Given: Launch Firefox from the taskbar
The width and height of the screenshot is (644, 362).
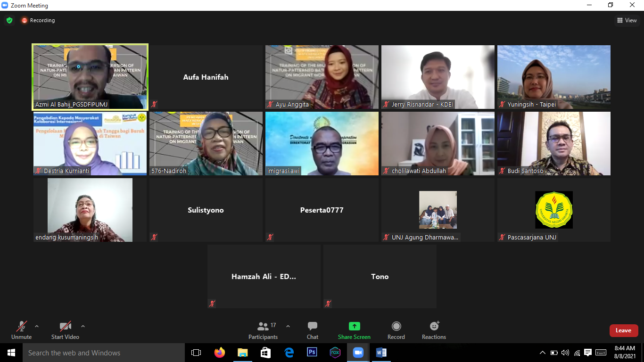Looking at the screenshot, I should 219,353.
